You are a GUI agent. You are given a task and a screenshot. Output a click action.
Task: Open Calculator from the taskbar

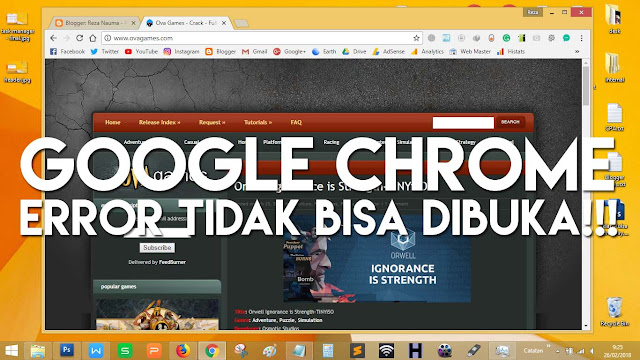click(328, 350)
